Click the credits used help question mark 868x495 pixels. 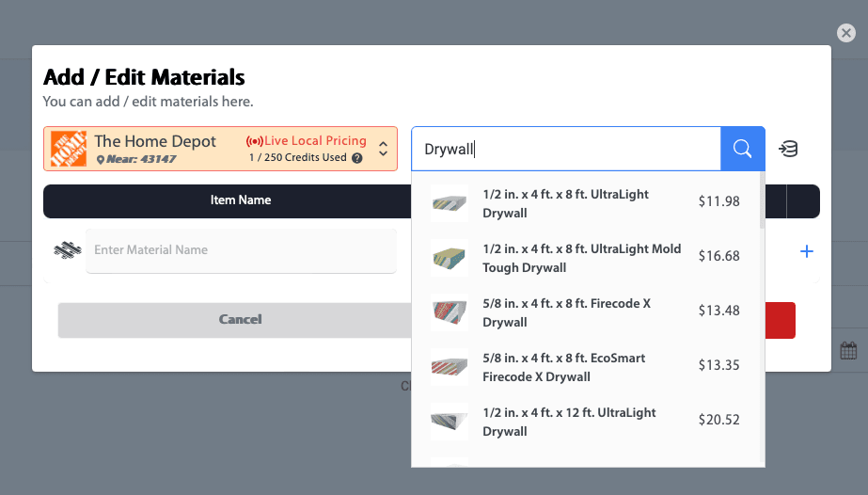coord(357,158)
